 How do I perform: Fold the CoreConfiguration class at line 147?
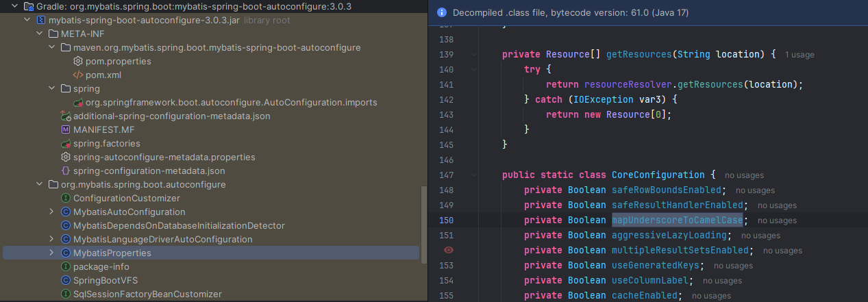[473, 175]
